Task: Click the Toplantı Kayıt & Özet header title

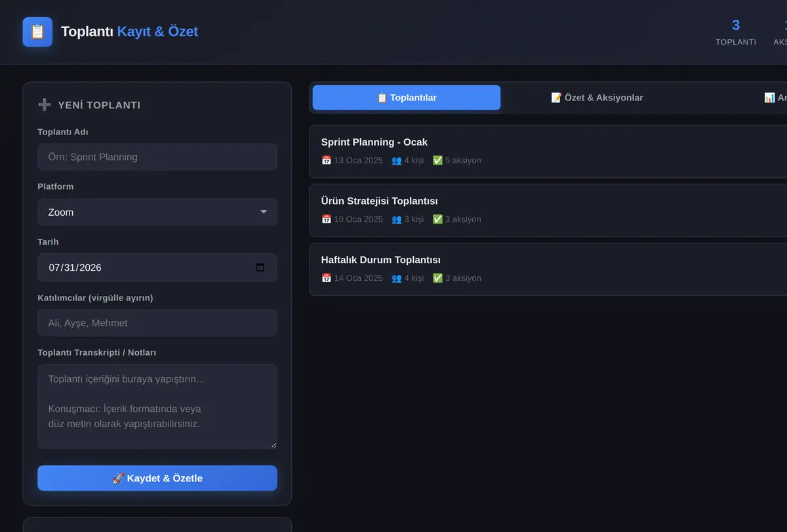Action: pyautogui.click(x=129, y=31)
